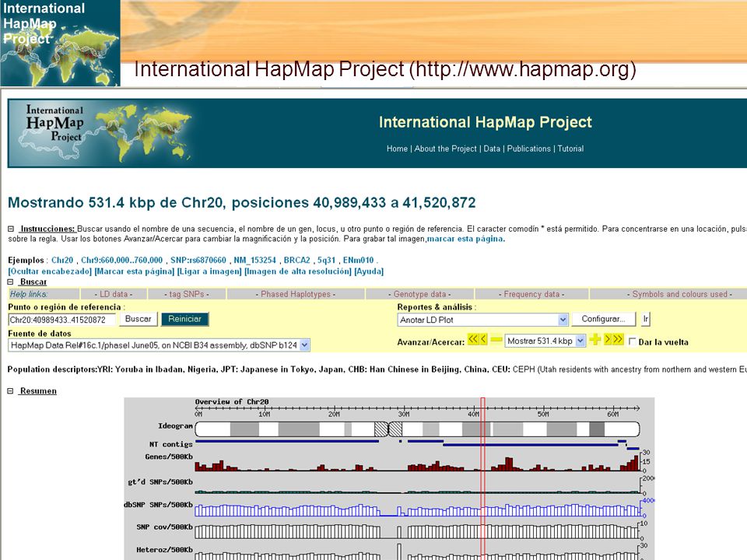Open the 'Anotar LD Plot' reports dropdown
This screenshot has width=747, height=560.
click(x=482, y=320)
